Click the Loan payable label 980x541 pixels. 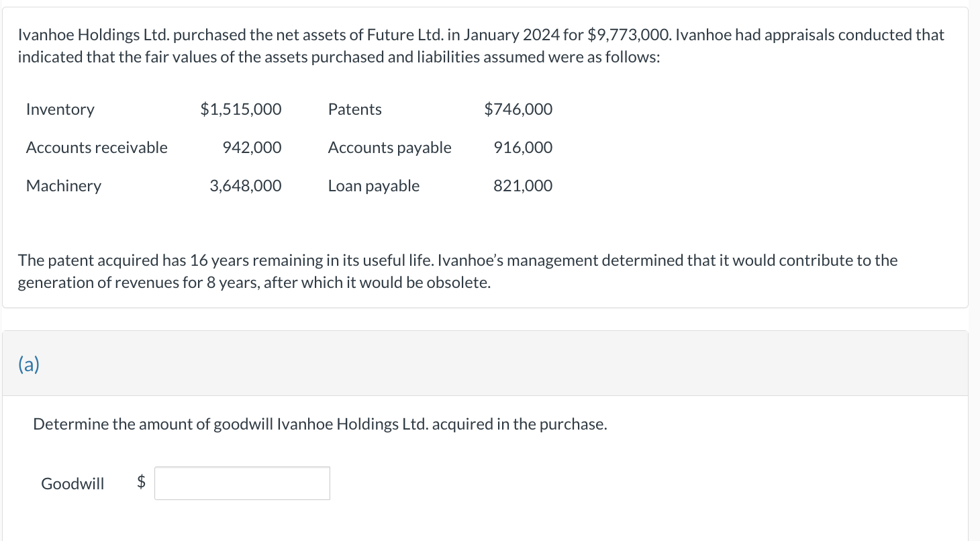coord(373,186)
